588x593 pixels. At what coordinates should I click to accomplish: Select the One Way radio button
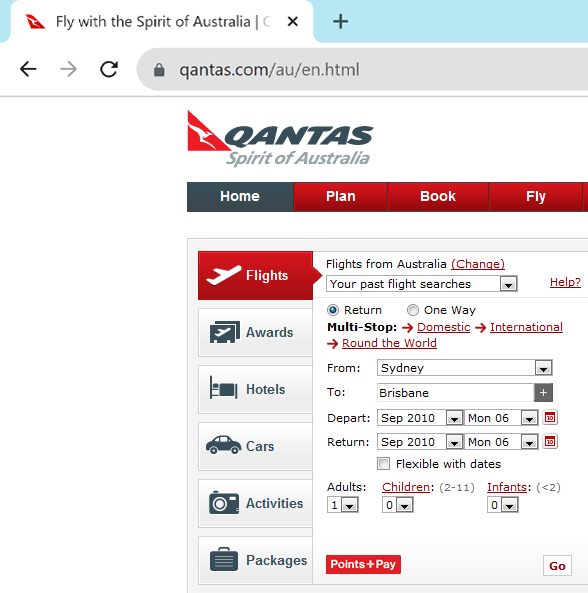tap(413, 310)
